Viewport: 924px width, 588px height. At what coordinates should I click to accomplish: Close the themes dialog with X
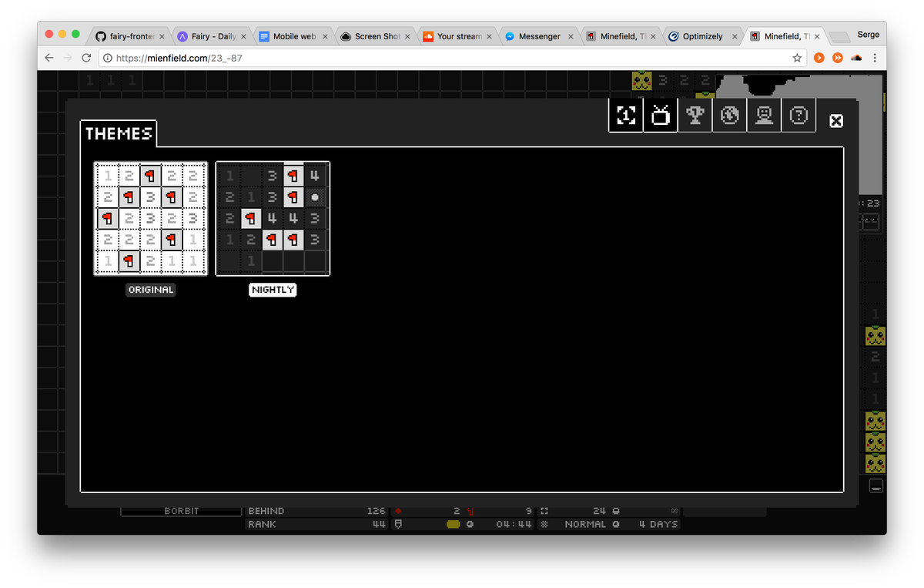point(836,121)
